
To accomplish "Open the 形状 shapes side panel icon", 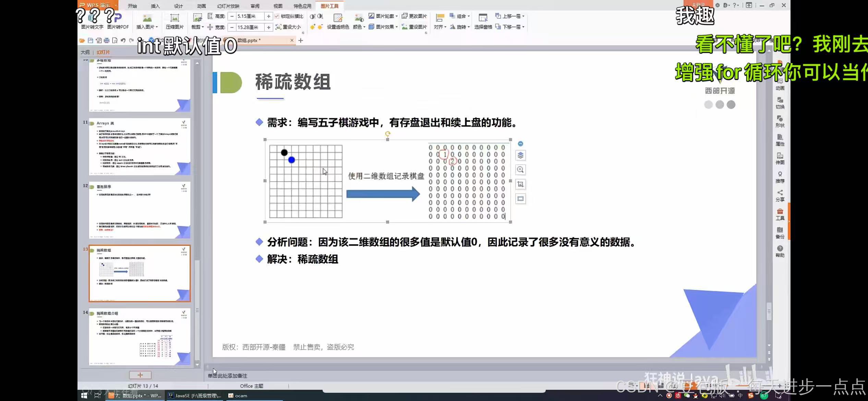I will (x=780, y=121).
